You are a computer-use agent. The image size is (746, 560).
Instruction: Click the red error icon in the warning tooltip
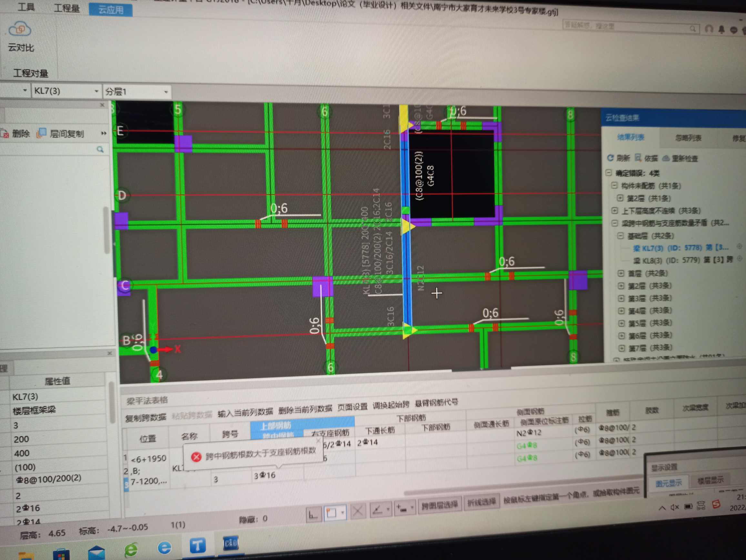(196, 457)
